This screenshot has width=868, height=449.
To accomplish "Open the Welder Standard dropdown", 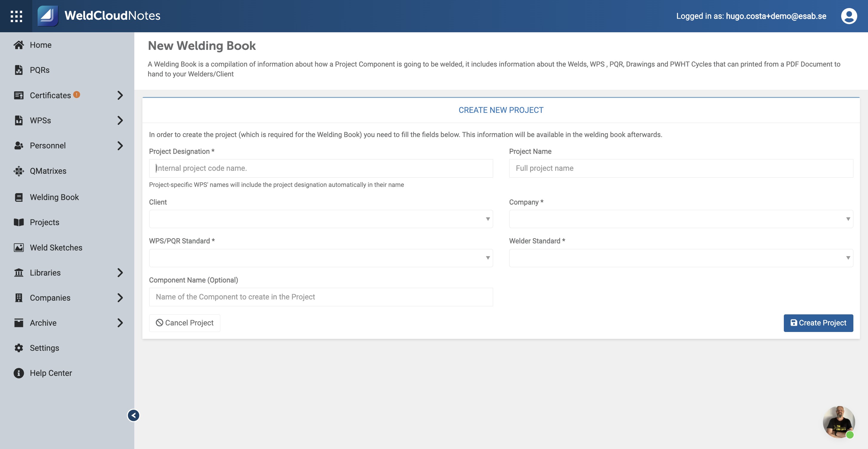I will click(x=681, y=258).
